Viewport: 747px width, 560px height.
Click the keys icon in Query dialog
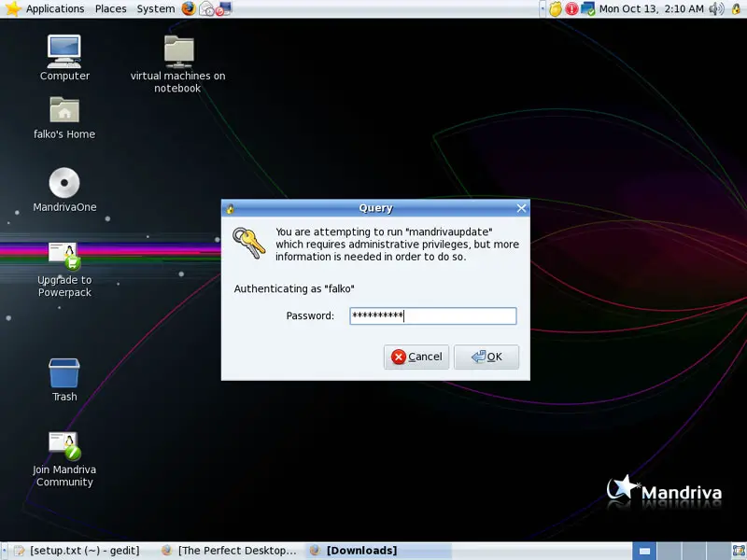tap(248, 243)
